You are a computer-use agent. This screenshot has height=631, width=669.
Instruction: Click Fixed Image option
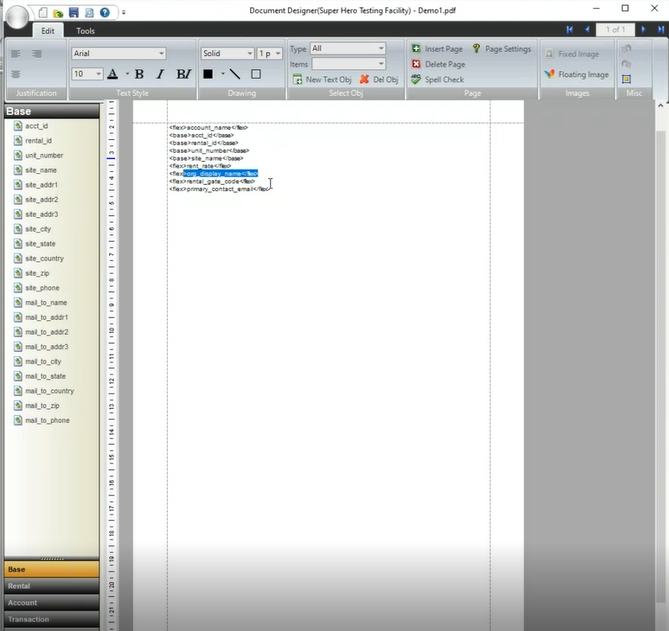pyautogui.click(x=572, y=54)
